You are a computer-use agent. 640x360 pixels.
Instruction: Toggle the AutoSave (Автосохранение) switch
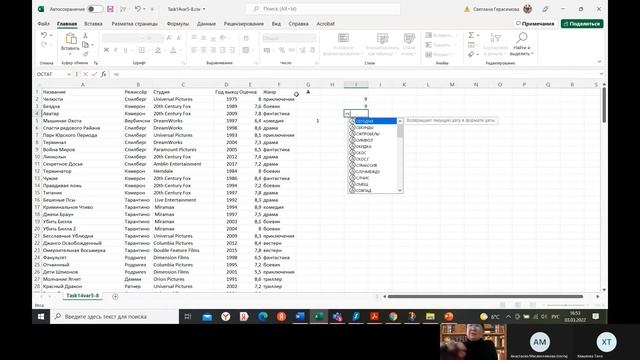(95, 9)
